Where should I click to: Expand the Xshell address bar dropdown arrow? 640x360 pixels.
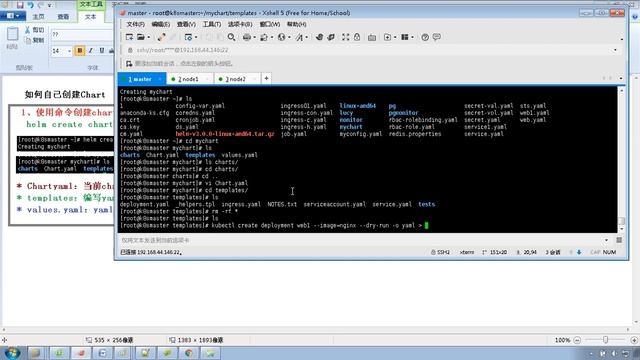616,50
